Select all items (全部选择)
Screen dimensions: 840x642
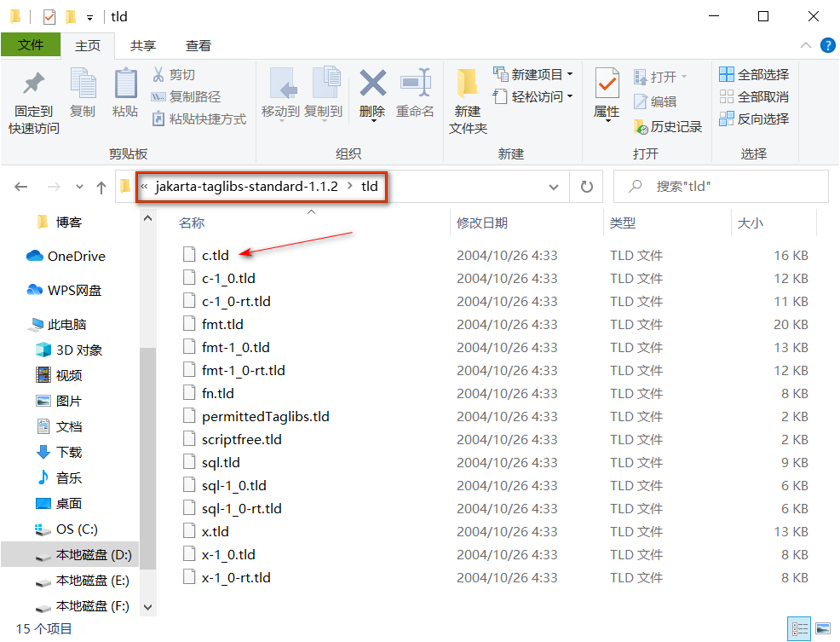click(x=754, y=74)
